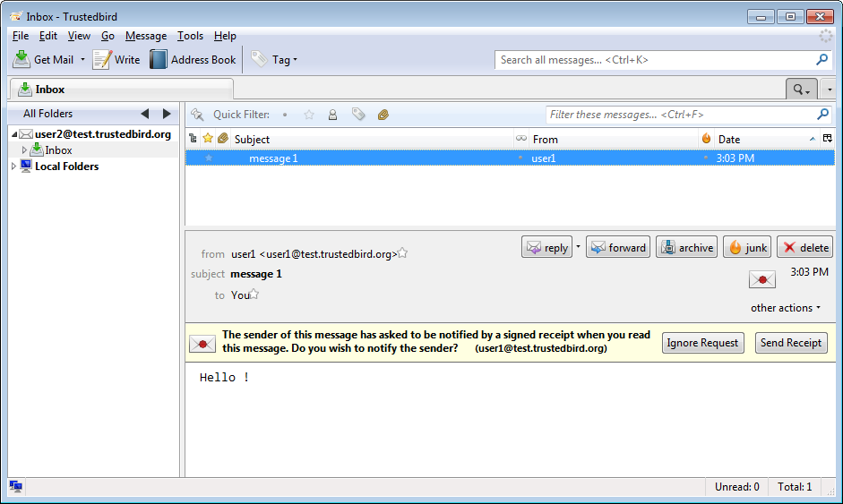Screen dimensions: 843x504
Task: Toggle the contact quick filter
Action: coord(332,115)
